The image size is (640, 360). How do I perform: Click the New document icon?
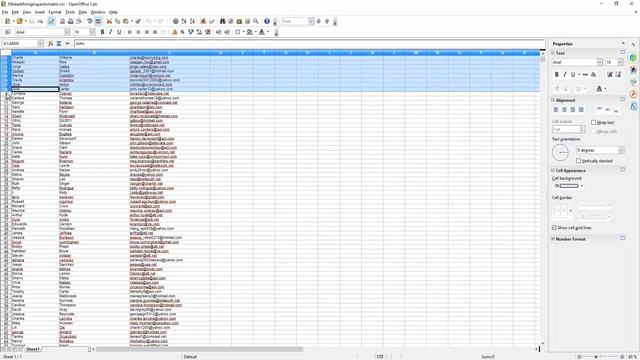7,21
